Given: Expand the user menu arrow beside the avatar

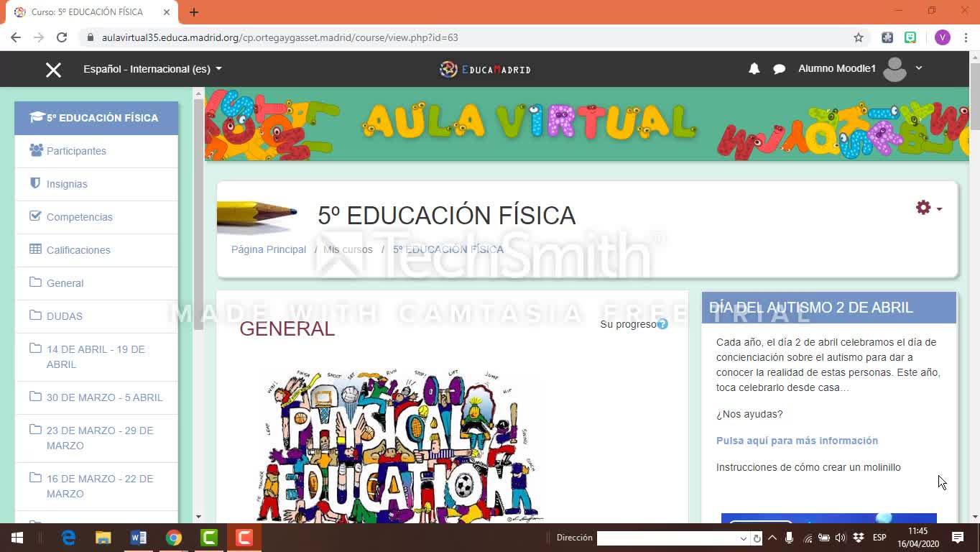Looking at the screenshot, I should coord(918,68).
